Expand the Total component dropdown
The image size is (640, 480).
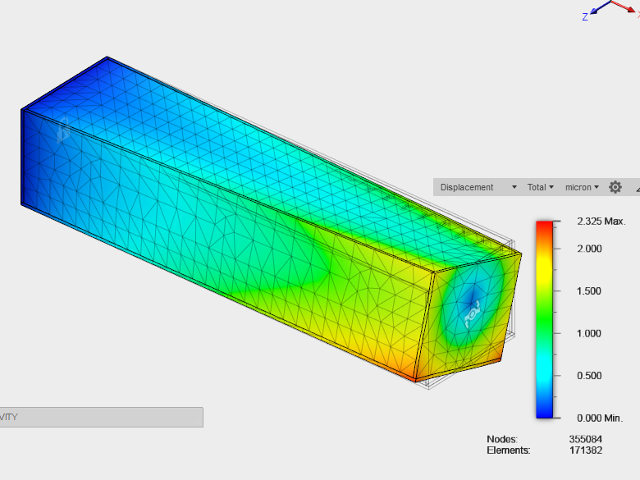pyautogui.click(x=540, y=187)
